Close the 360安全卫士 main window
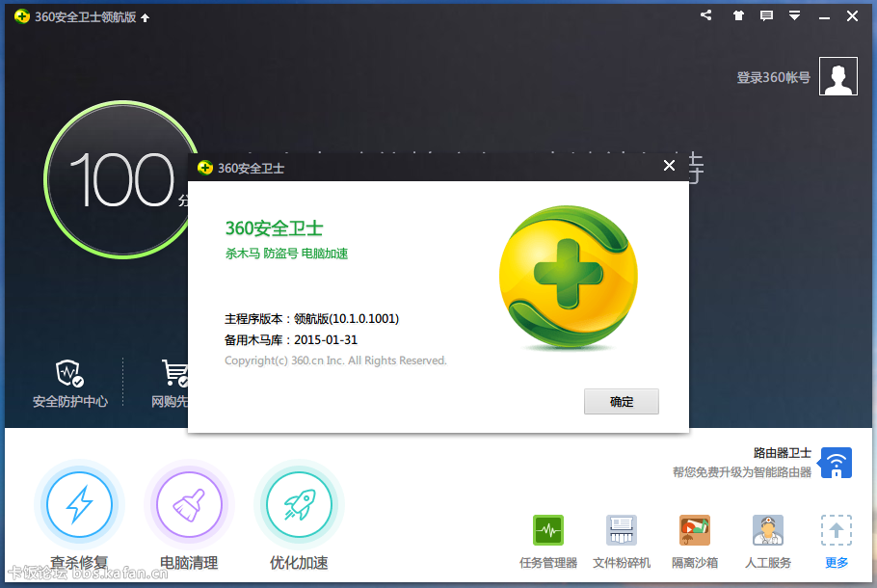This screenshot has height=588, width=877. coord(852,16)
